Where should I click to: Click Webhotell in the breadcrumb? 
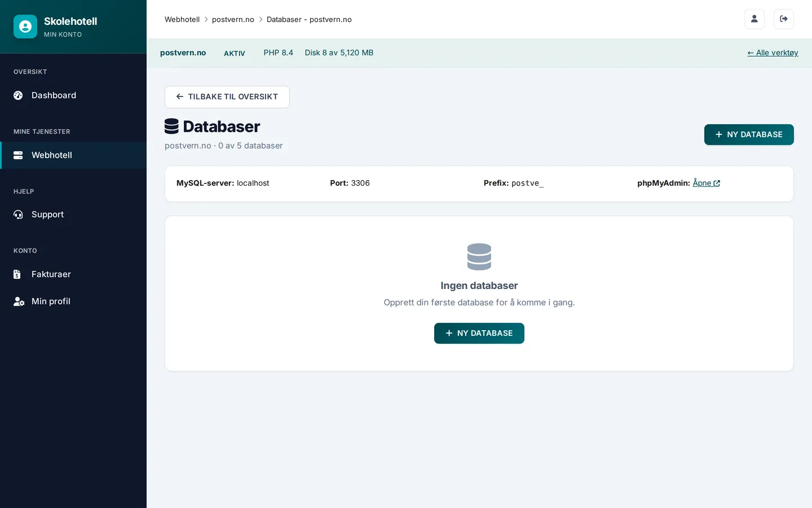pyautogui.click(x=182, y=19)
